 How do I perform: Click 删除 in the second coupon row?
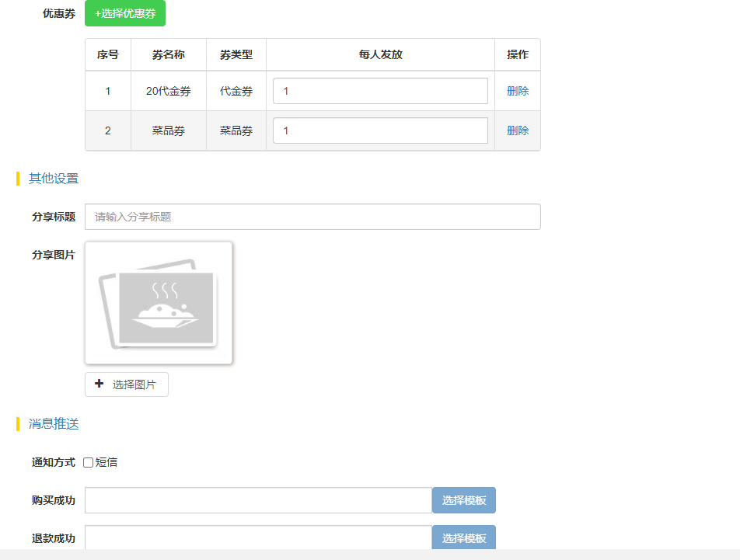[x=518, y=130]
